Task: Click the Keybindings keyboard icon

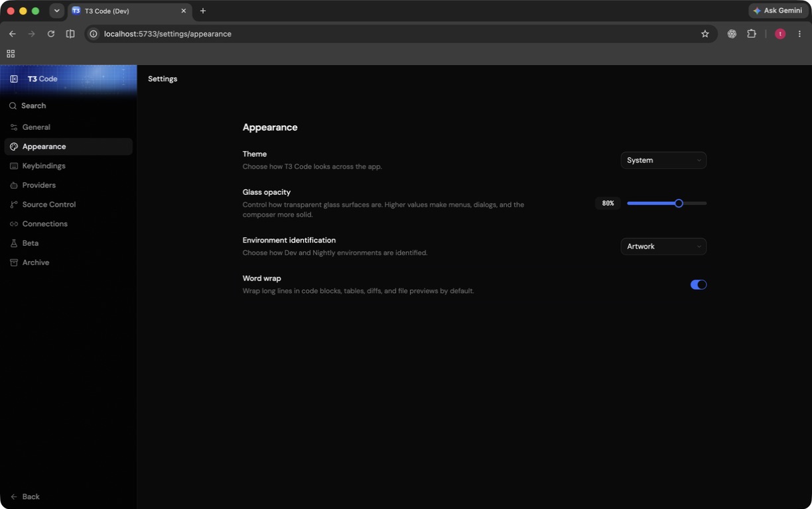Action: point(14,166)
